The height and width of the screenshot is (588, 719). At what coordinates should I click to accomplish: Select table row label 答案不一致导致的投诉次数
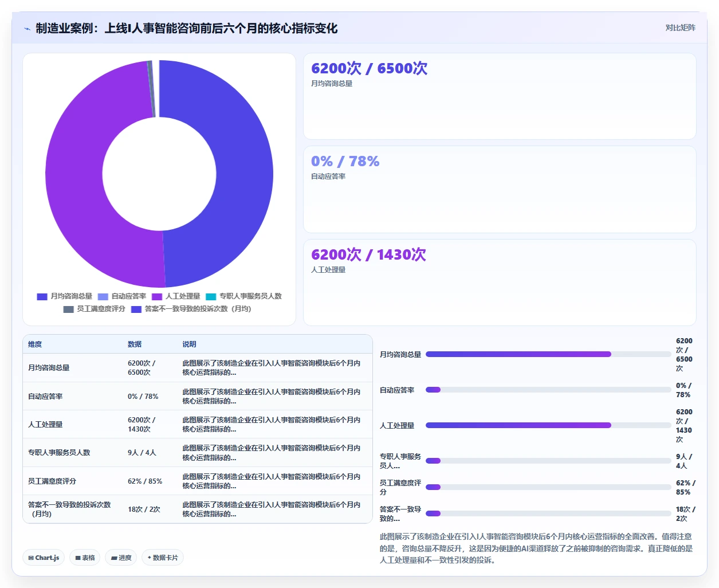[69, 509]
